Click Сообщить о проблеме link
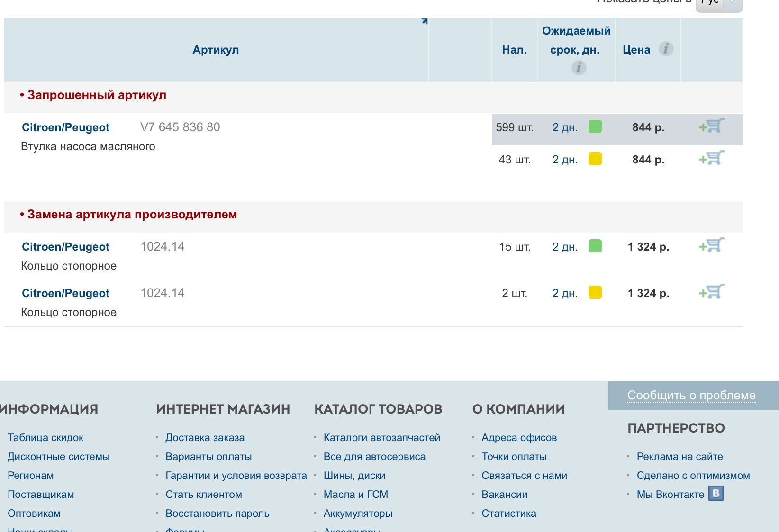This screenshot has width=779, height=532. click(x=691, y=395)
